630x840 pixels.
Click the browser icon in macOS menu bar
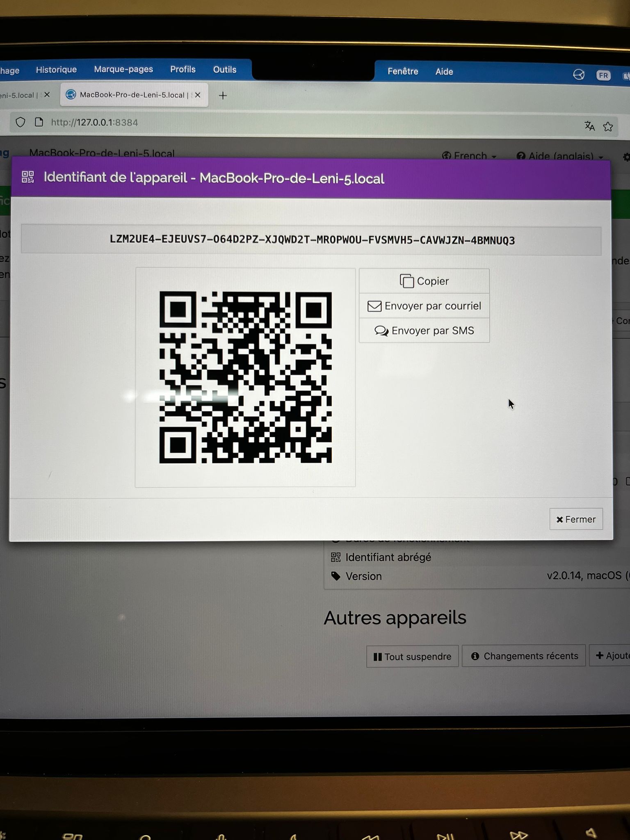coord(578,75)
